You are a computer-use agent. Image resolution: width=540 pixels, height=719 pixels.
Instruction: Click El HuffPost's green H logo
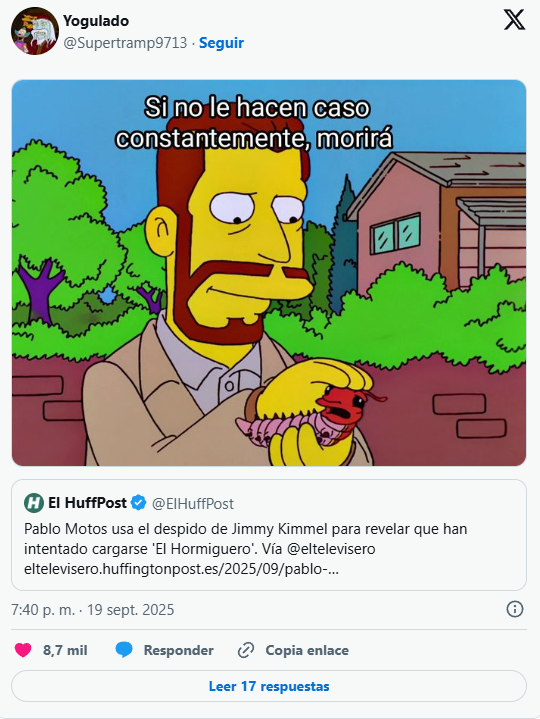coord(33,503)
